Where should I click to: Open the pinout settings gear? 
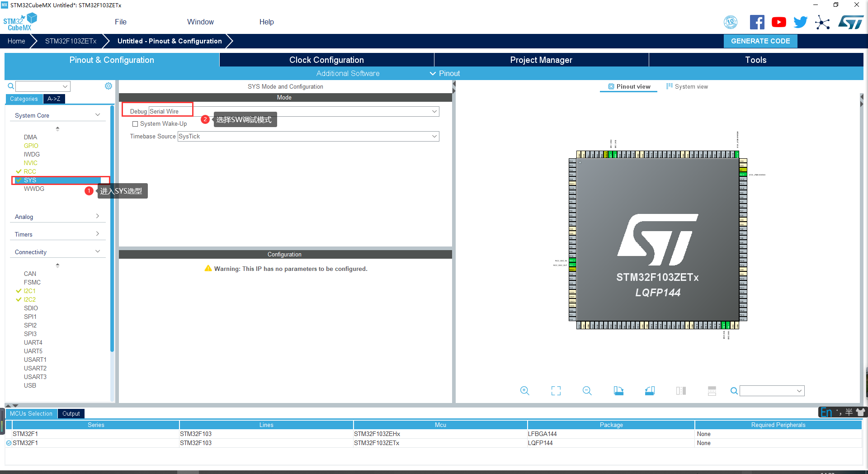(108, 86)
